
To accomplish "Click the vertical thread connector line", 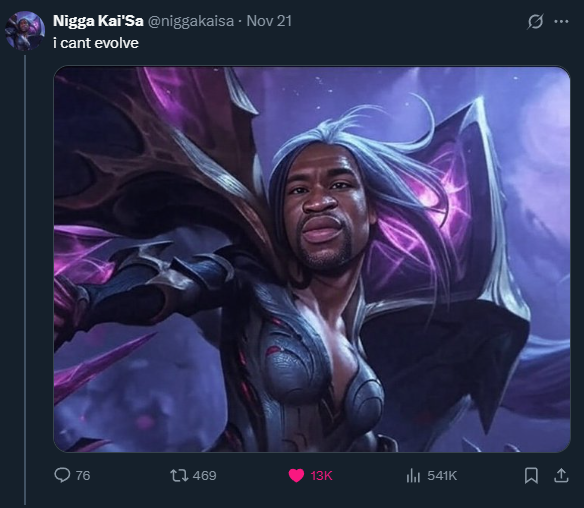I will [25, 280].
